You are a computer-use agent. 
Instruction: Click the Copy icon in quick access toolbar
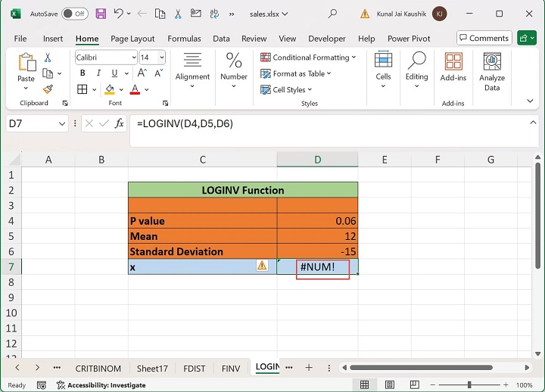(x=160, y=14)
